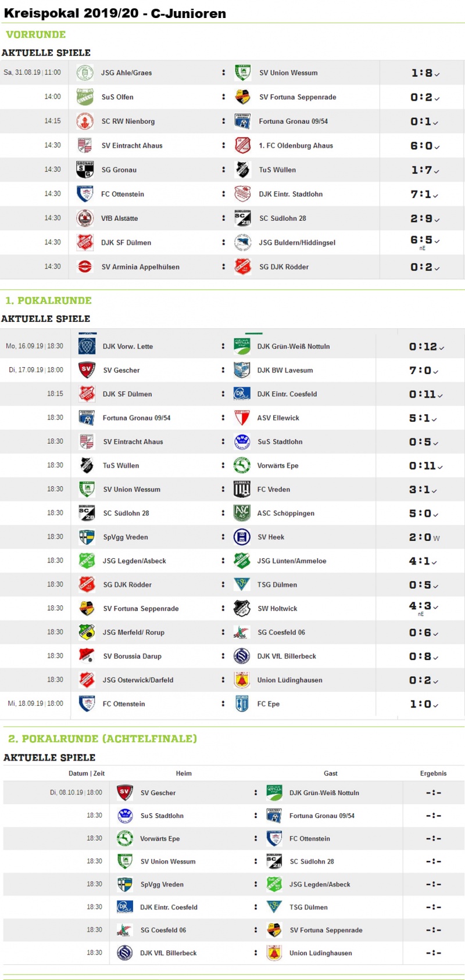The image size is (465, 980).
Task: Click the SV Heek round crest
Action: pos(242,537)
